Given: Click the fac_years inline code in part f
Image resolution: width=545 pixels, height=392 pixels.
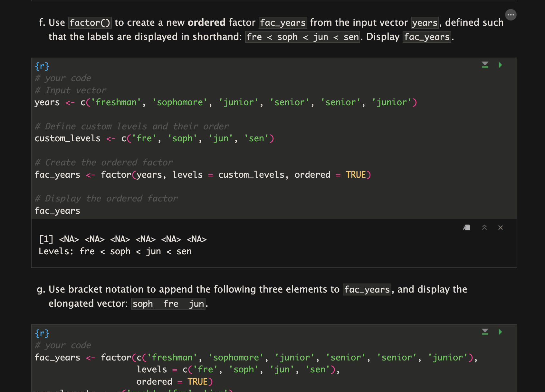Looking at the screenshot, I should click(282, 23).
